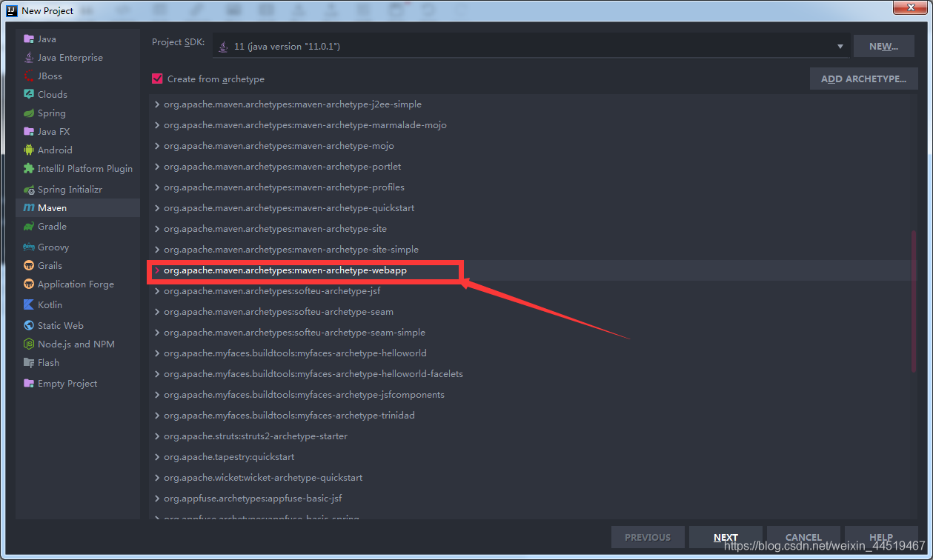The height and width of the screenshot is (560, 933).
Task: Click the Spring leaf icon
Action: (x=29, y=113)
